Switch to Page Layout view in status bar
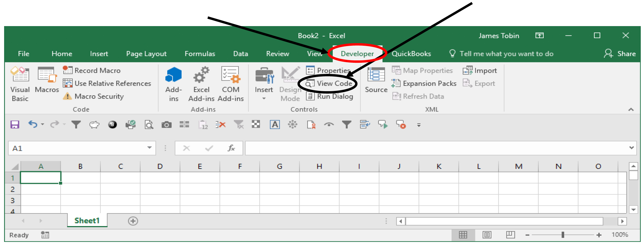This screenshot has height=246, width=644. tap(487, 235)
